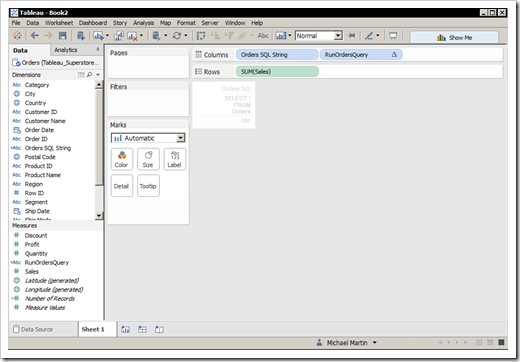
Task: Click the New Worksheet tab icon at bottom
Action: [x=125, y=329]
